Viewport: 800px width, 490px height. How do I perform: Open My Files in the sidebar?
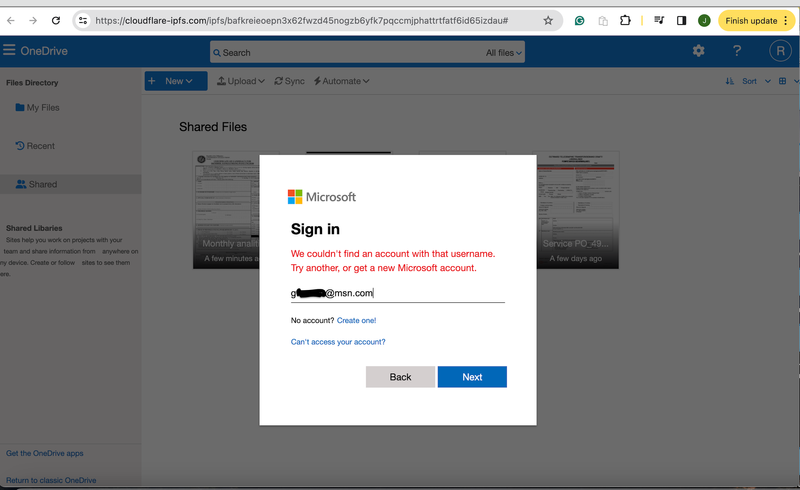point(38,107)
